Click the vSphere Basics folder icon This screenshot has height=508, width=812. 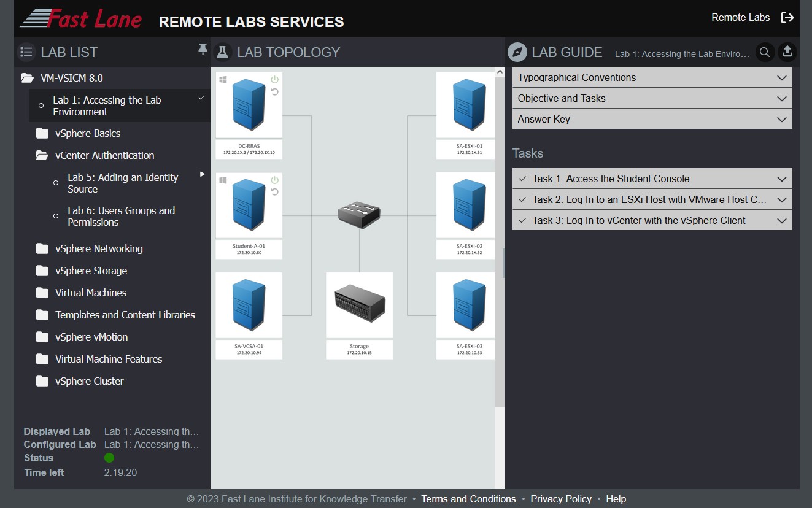point(42,133)
